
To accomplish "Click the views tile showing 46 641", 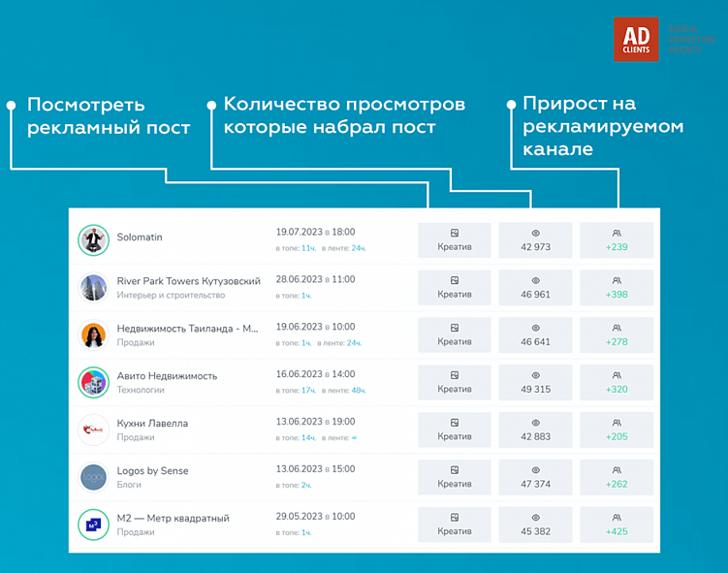I will (535, 334).
